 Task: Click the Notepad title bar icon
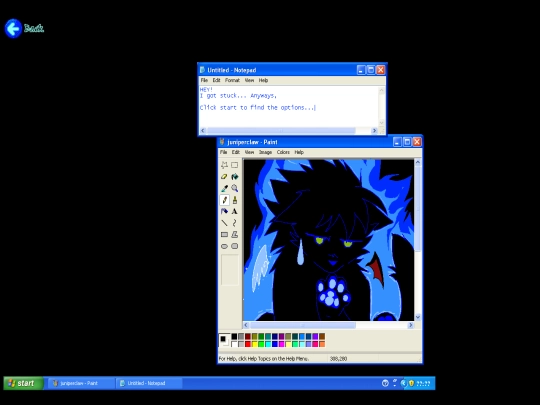202,70
